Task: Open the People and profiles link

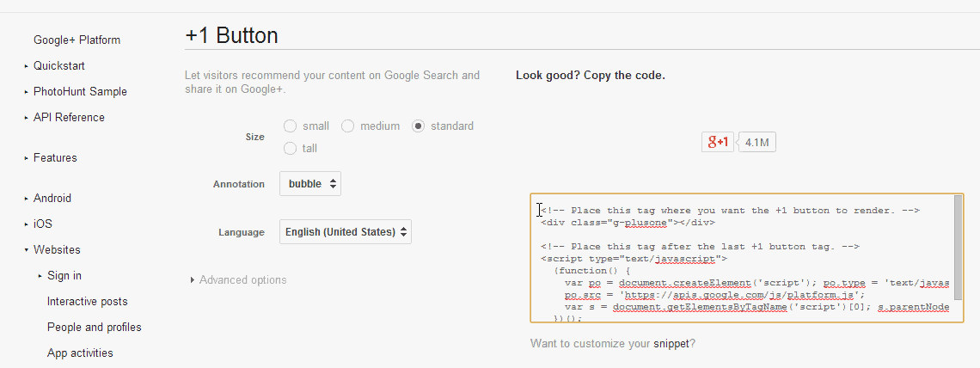Action: coord(95,328)
